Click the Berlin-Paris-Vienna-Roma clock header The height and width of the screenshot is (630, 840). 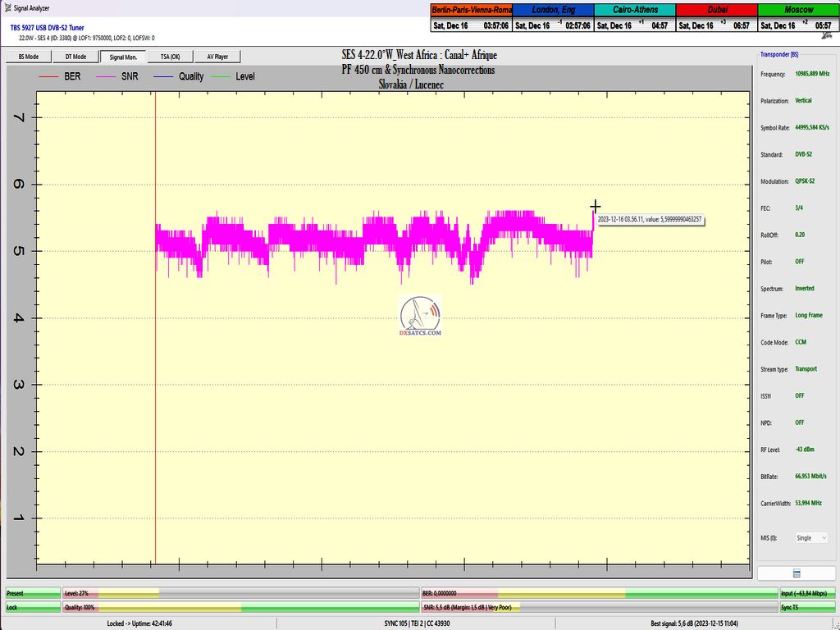point(471,9)
